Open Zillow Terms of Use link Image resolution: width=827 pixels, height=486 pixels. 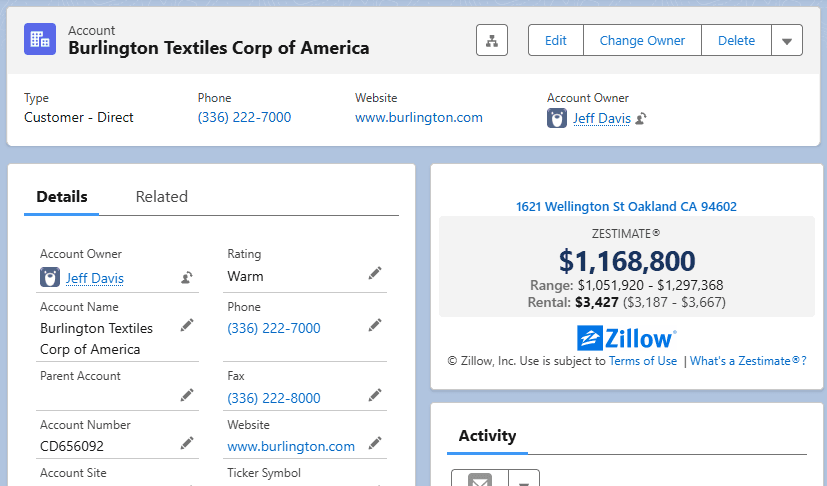point(643,361)
